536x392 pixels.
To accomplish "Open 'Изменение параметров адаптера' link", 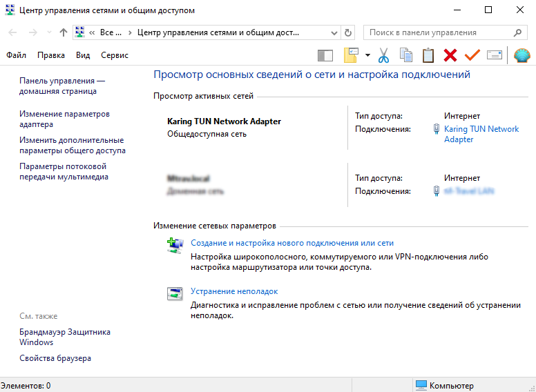I will tap(65, 119).
